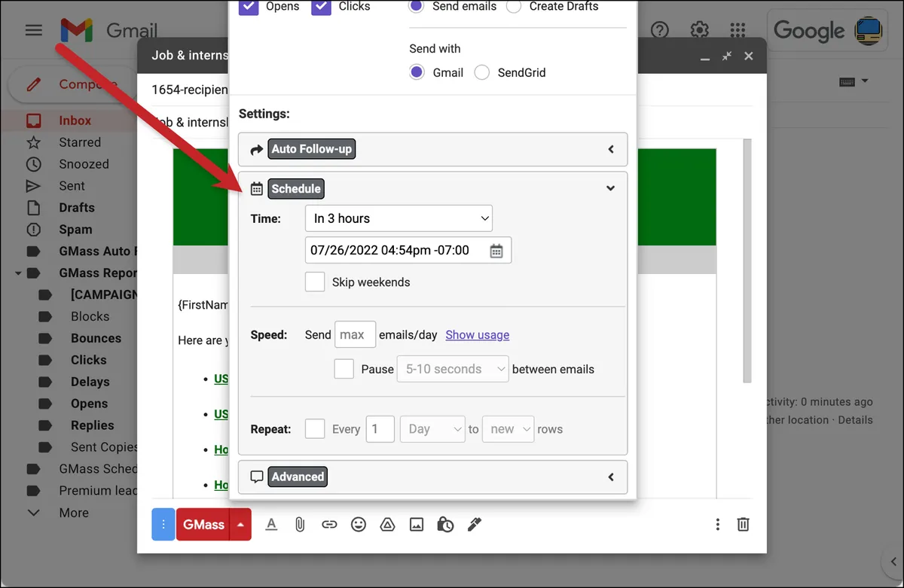
Task: Open the Replies label
Action: point(92,425)
